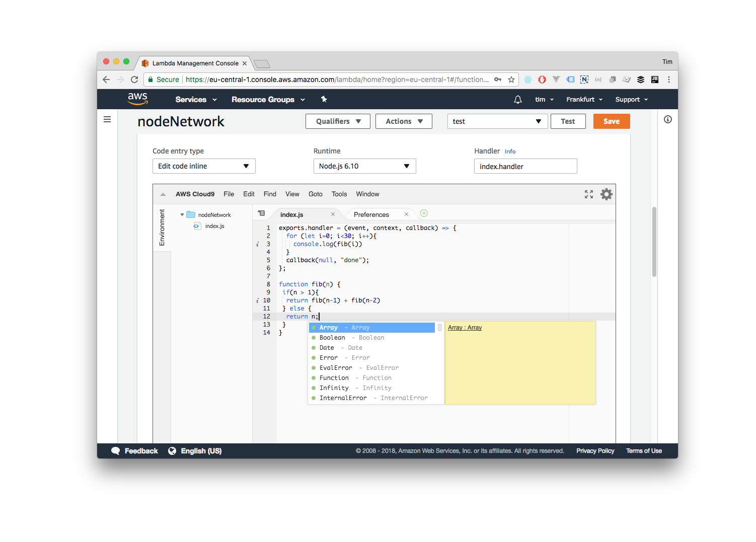Open the Terms of Use link
The image size is (756, 542).
(x=644, y=451)
